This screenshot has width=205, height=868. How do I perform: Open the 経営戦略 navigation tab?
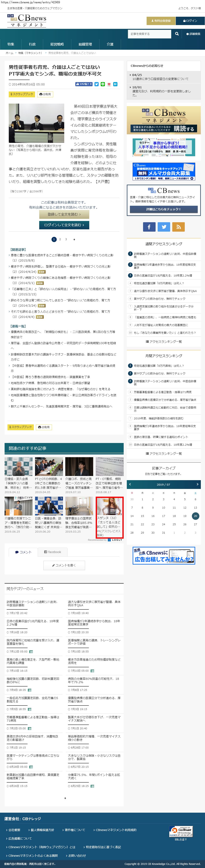[57, 44]
